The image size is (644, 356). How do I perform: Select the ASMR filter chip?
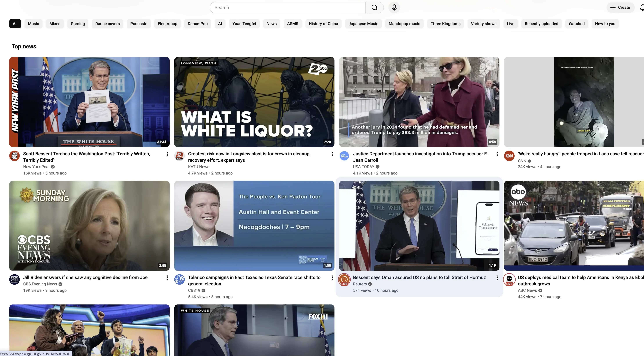pos(293,24)
